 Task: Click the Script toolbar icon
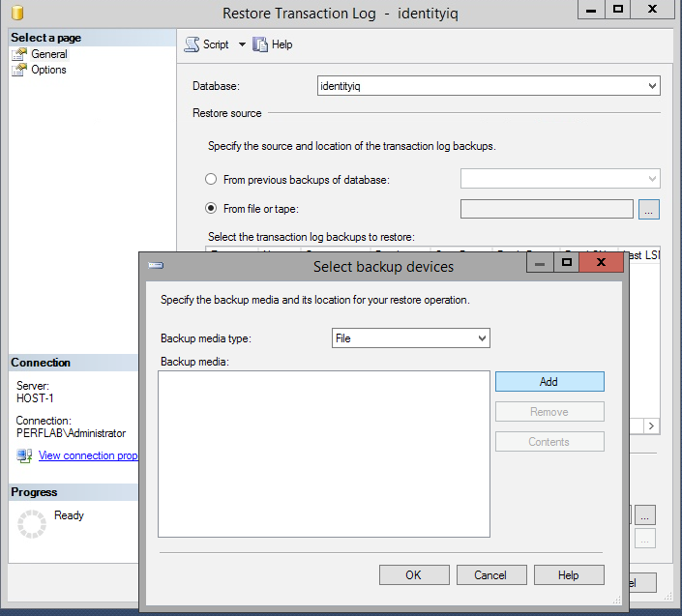click(192, 44)
